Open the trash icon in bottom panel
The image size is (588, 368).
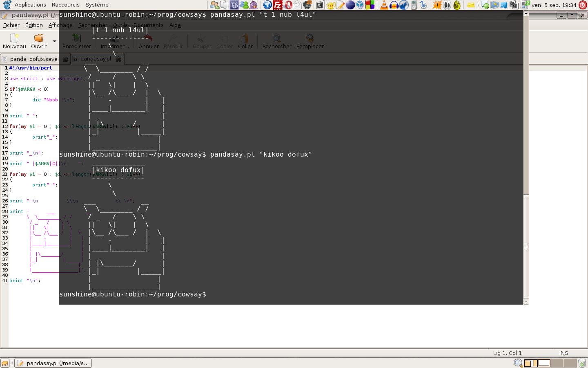coord(582,363)
